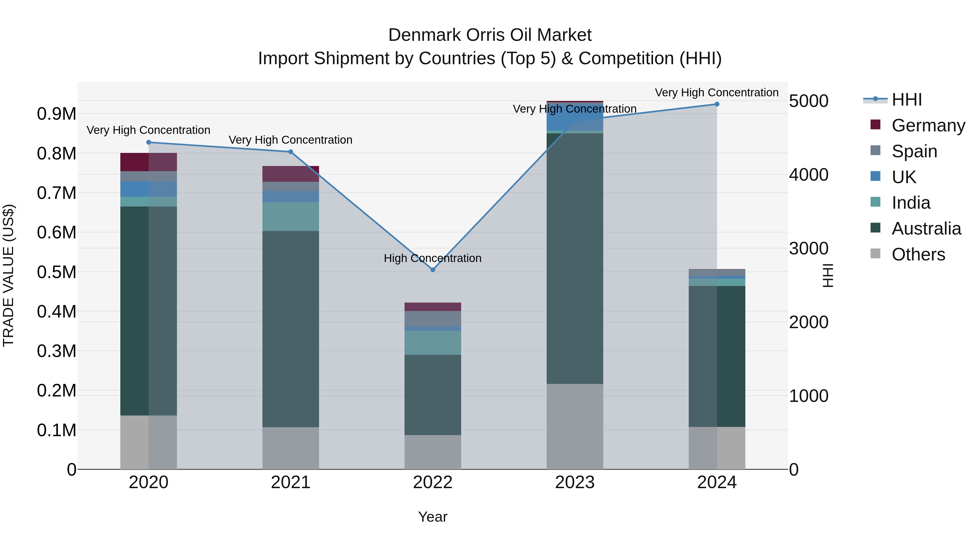
Task: Click the 2022 India bar segment
Action: click(x=433, y=343)
